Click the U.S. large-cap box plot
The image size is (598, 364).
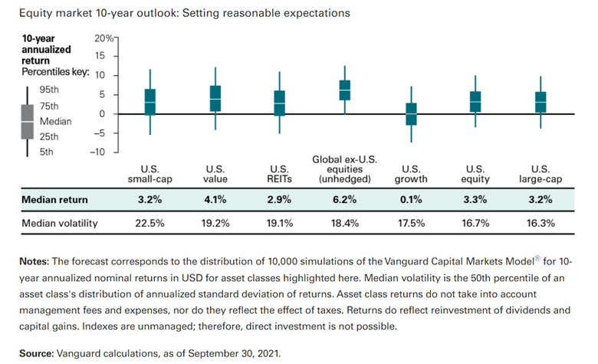point(541,102)
